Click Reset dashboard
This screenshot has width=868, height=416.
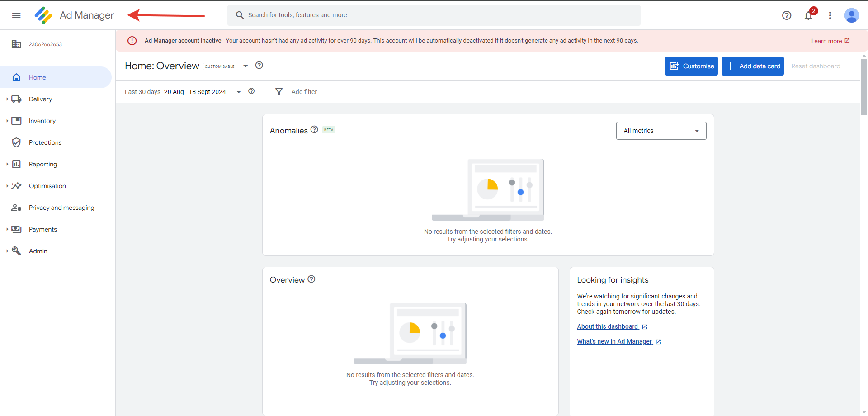pyautogui.click(x=816, y=66)
